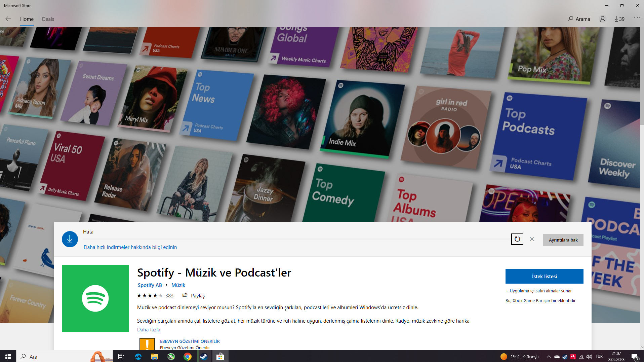The height and width of the screenshot is (362, 644).
Task: Click the taskbar Ara search field
Action: (x=65, y=356)
